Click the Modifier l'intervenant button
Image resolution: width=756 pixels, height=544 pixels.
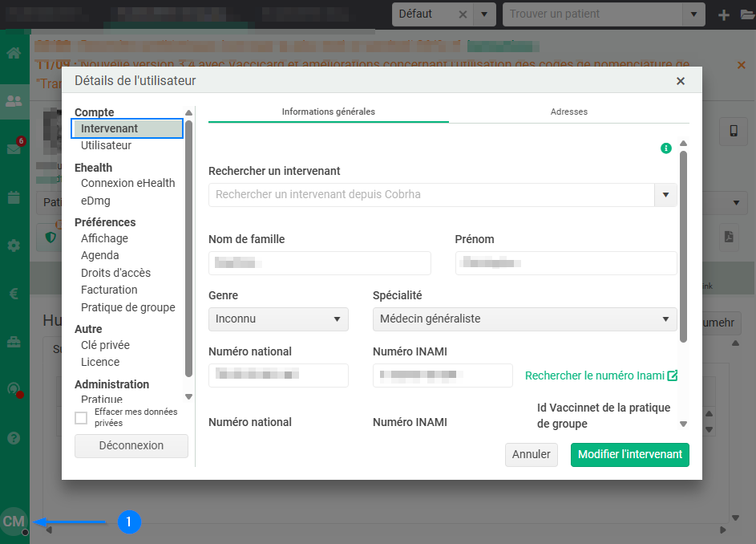point(629,454)
